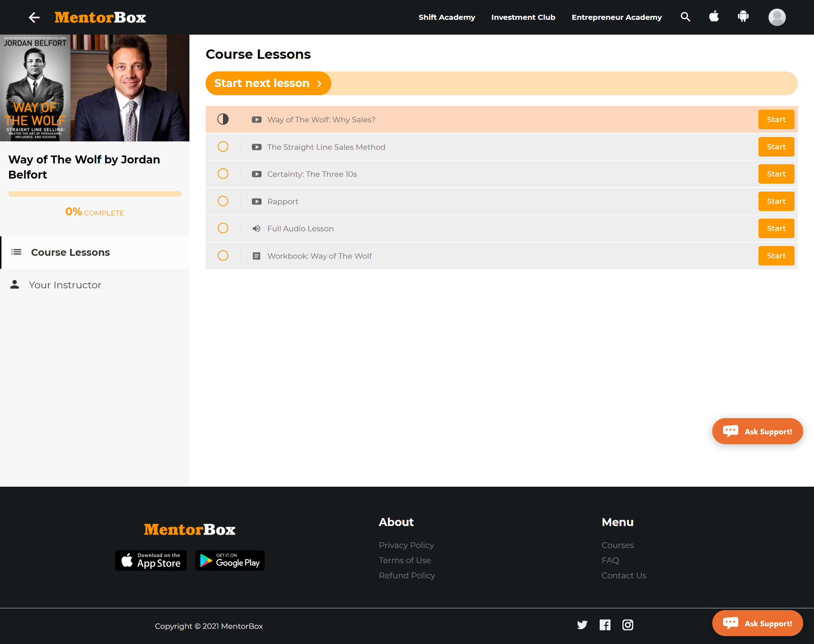The height and width of the screenshot is (644, 814).
Task: Open Shift Academy in the top navigation
Action: [447, 17]
